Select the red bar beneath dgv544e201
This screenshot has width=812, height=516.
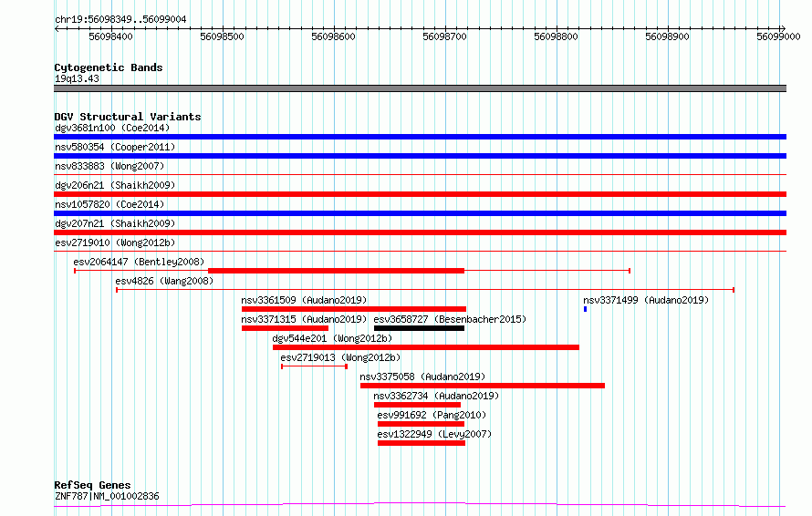pos(426,347)
